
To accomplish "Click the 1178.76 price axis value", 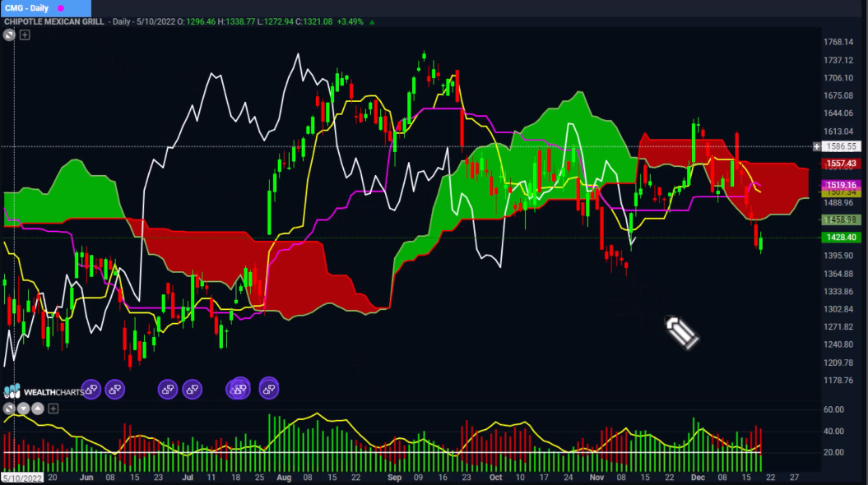I will pyautogui.click(x=838, y=381).
